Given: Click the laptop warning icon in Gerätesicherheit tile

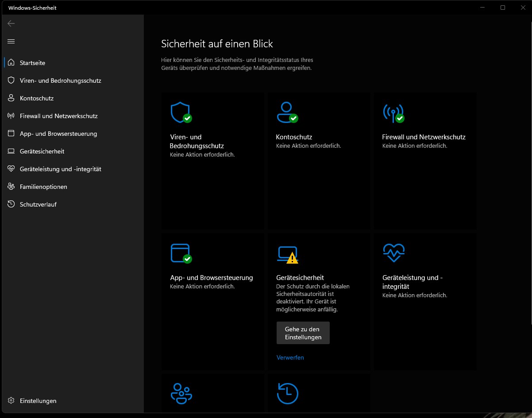Looking at the screenshot, I should (288, 254).
